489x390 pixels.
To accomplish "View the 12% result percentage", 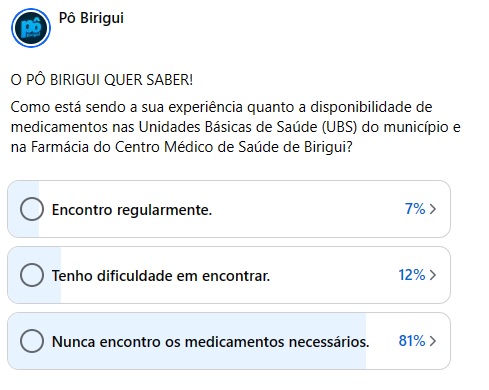I will pyautogui.click(x=412, y=275).
